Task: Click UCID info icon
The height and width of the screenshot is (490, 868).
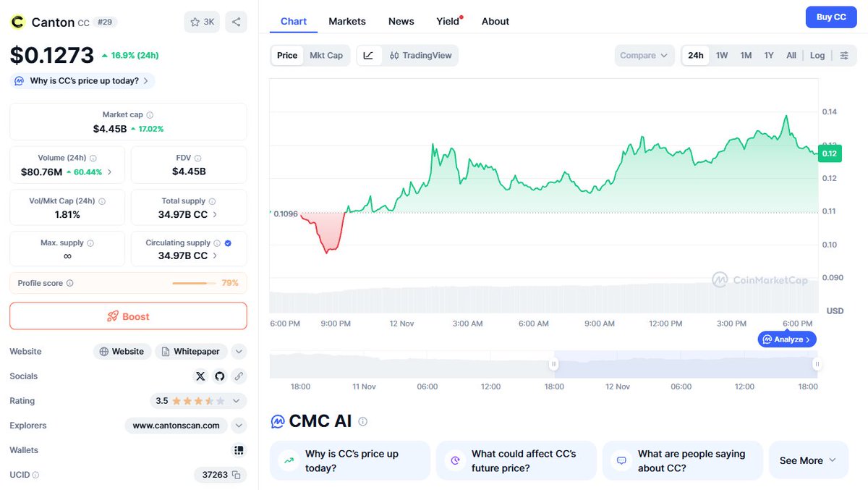Action: [35, 475]
